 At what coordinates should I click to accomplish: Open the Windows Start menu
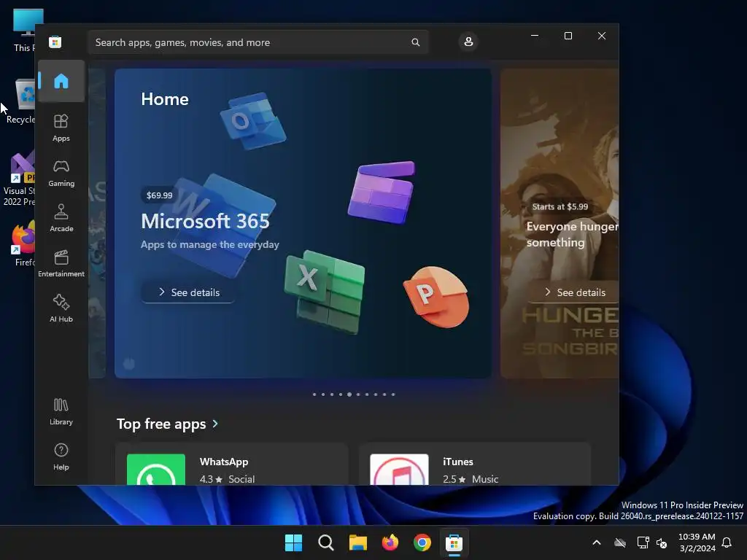point(293,542)
